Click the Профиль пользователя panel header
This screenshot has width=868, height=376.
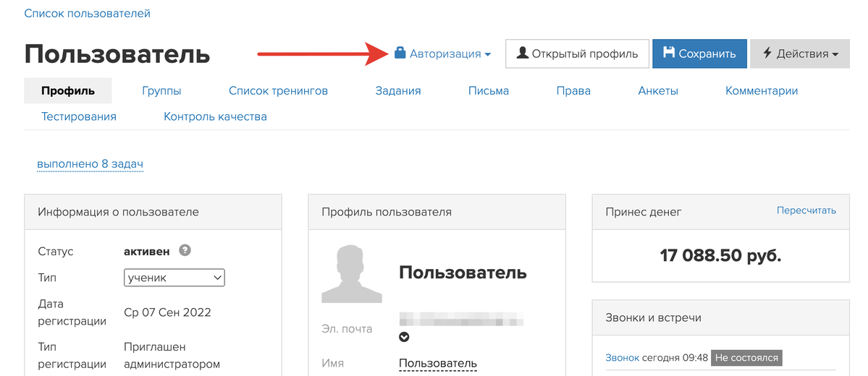437,212
